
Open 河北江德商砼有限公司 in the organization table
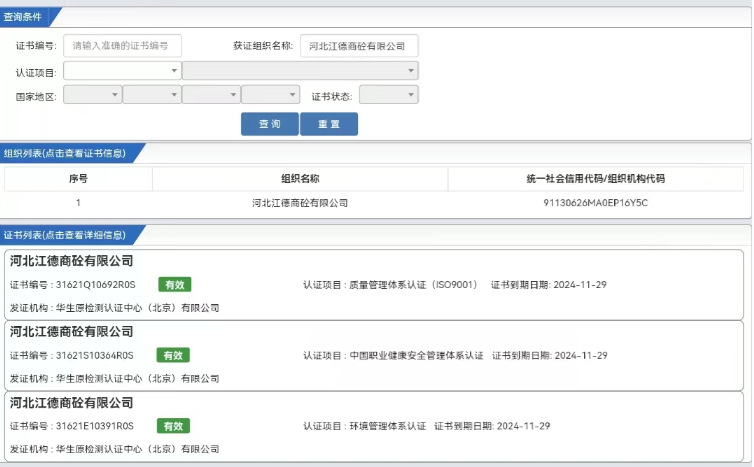pos(300,203)
